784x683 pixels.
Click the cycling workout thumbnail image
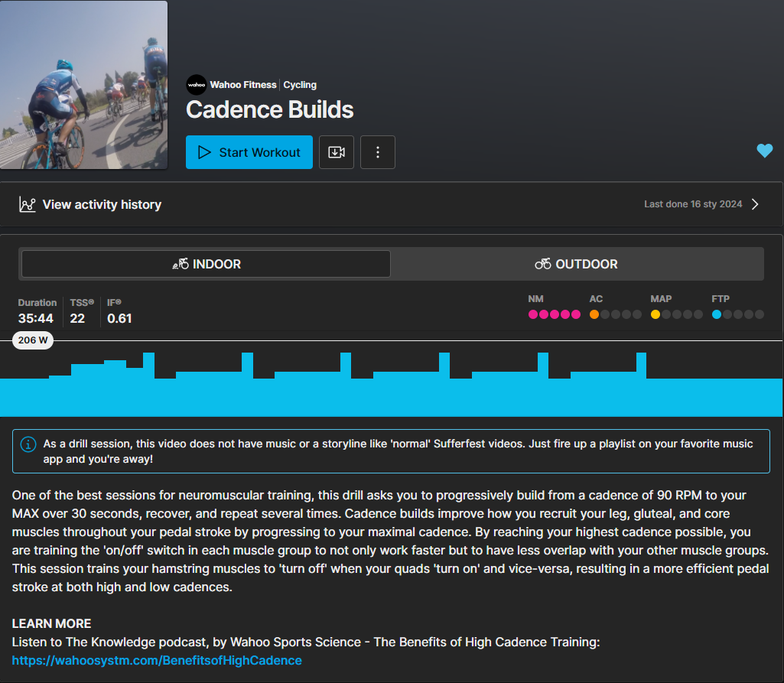pyautogui.click(x=84, y=85)
